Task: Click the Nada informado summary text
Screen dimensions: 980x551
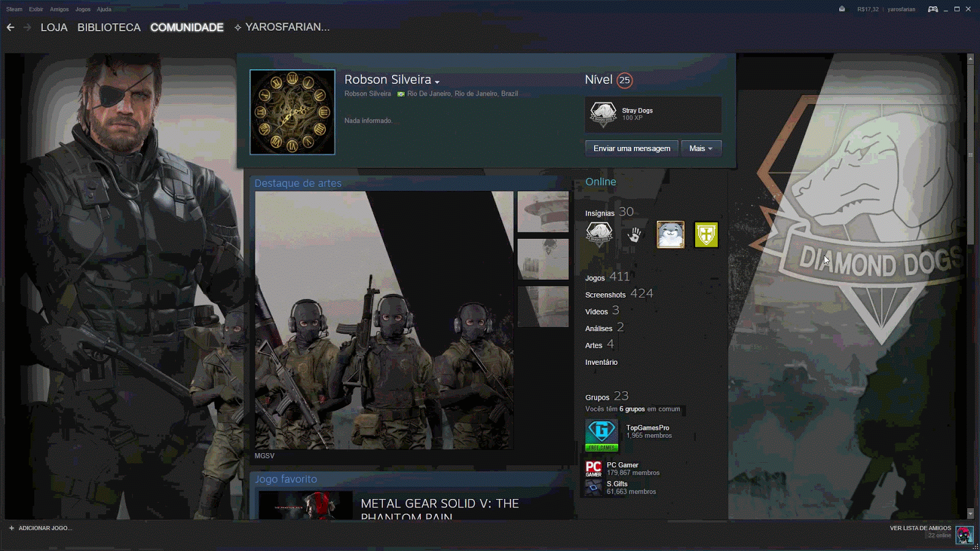Action: (x=368, y=121)
